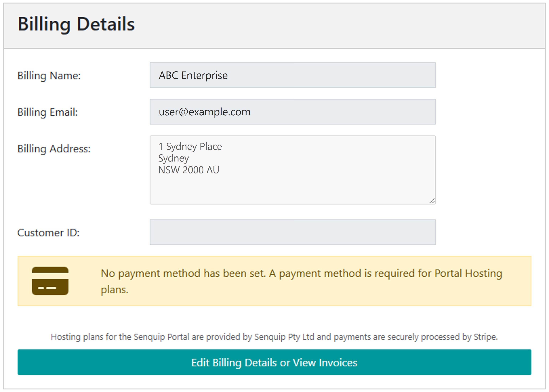Click the Customer ID label
Viewport: 549px width, 392px height.
tap(48, 233)
